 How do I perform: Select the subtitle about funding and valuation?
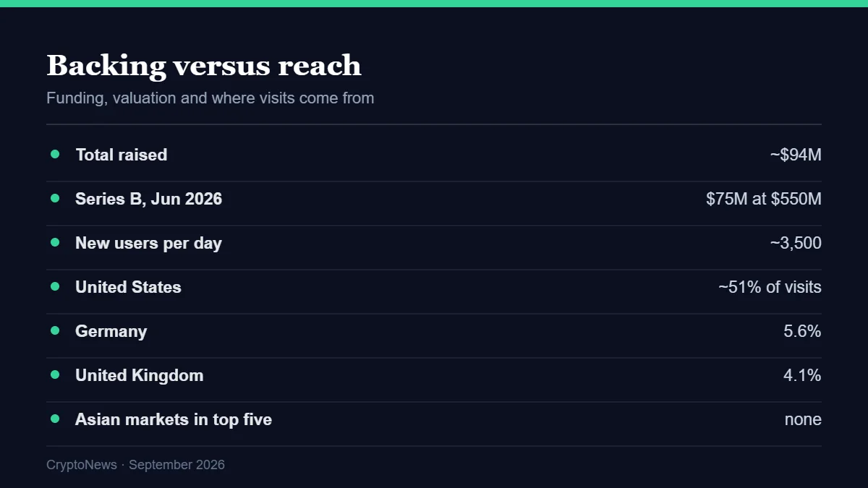[x=210, y=98]
